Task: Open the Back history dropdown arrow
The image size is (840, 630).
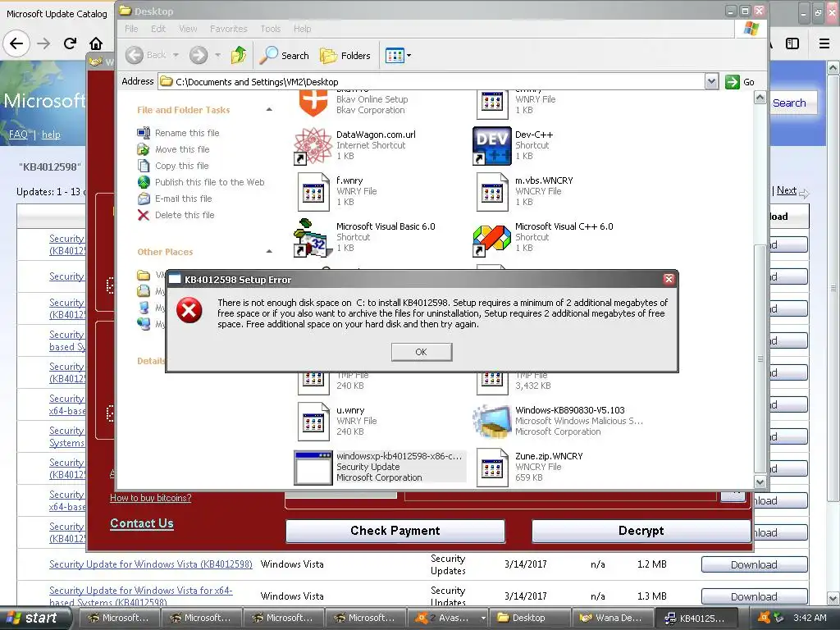Action: pos(176,55)
